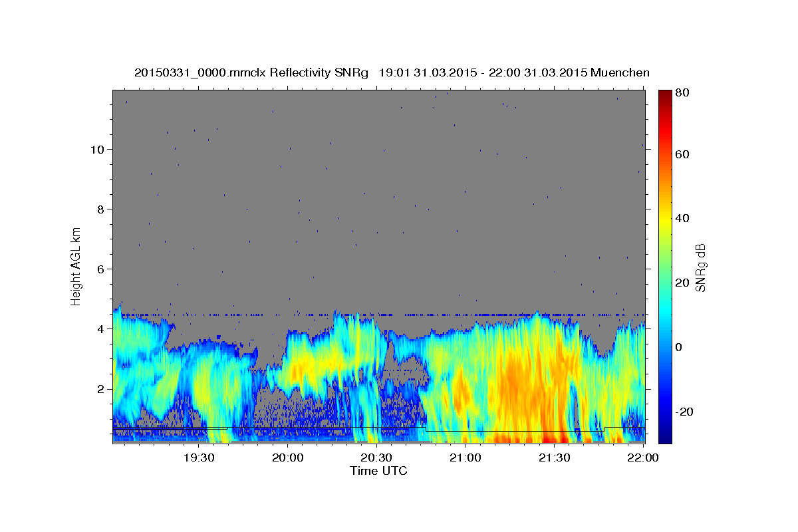Click the colorbar value -20
This screenshot has width=798, height=532.
point(684,412)
